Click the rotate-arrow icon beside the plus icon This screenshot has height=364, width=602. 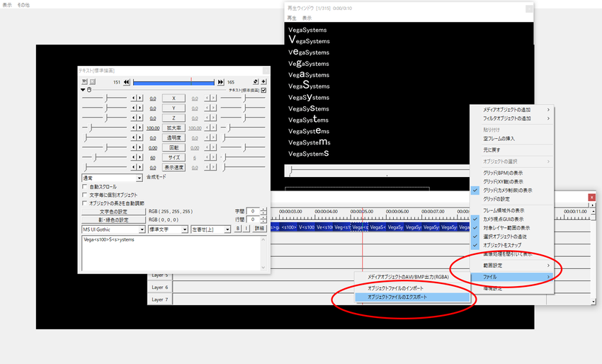[256, 81]
